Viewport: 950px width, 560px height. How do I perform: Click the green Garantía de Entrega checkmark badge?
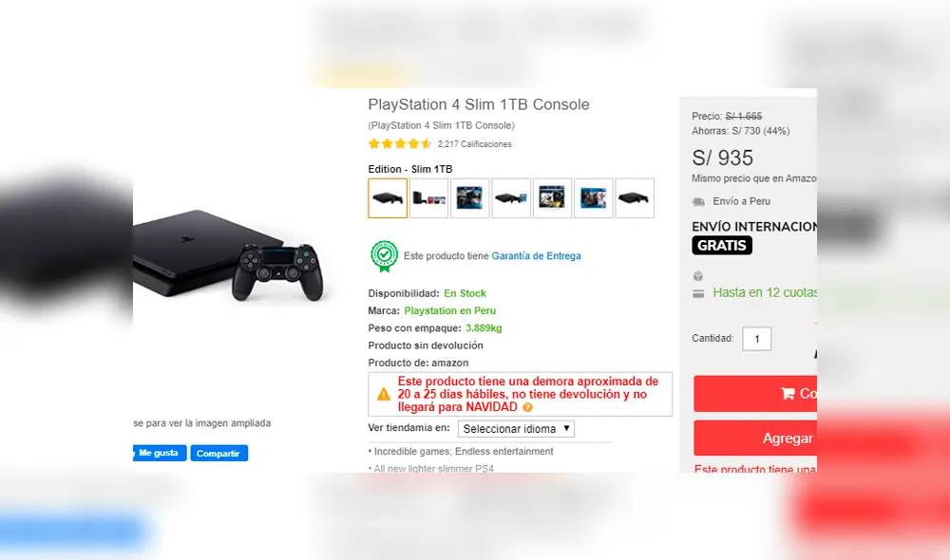tap(383, 255)
